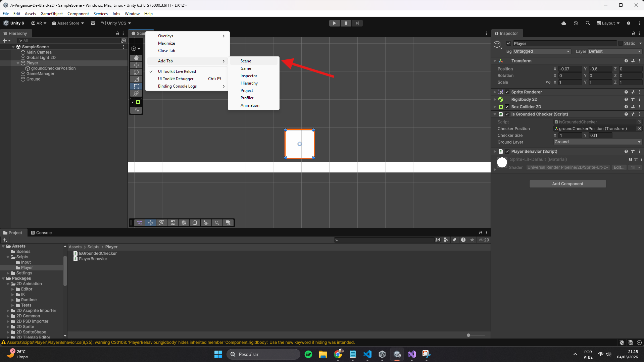The width and height of the screenshot is (644, 362).
Task: Select the PlayerBehavior script asset
Action: 93,259
